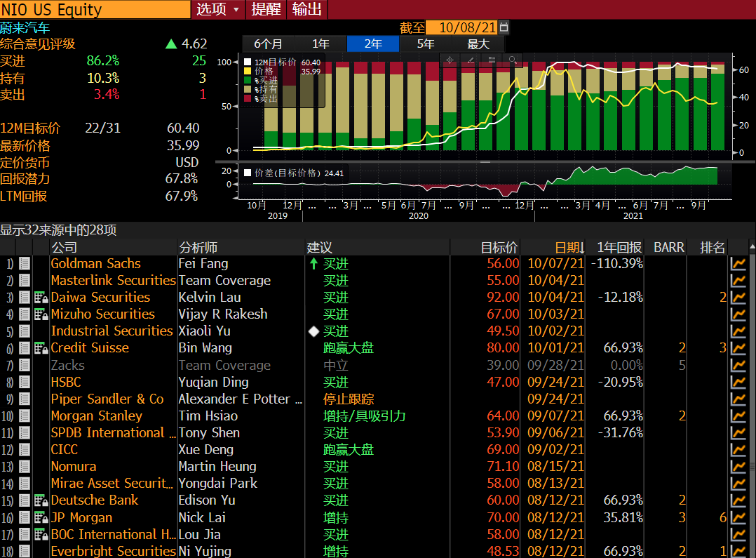
Task: Open the Morgan Stanley company link
Action: tap(97, 416)
